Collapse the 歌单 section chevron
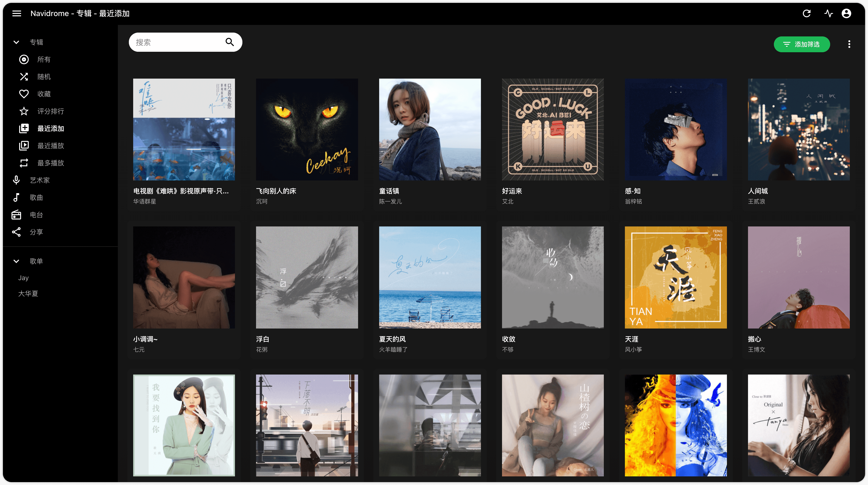The image size is (868, 485). pos(16,261)
